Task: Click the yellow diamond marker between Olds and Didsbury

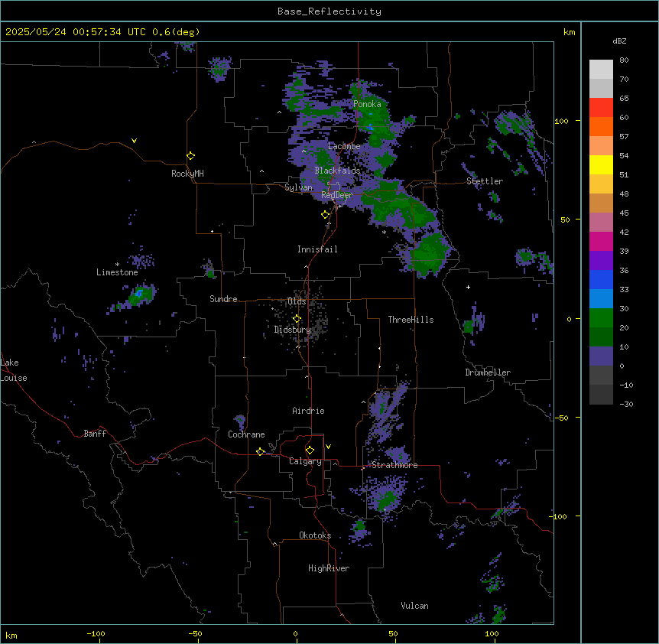Action: (x=297, y=319)
